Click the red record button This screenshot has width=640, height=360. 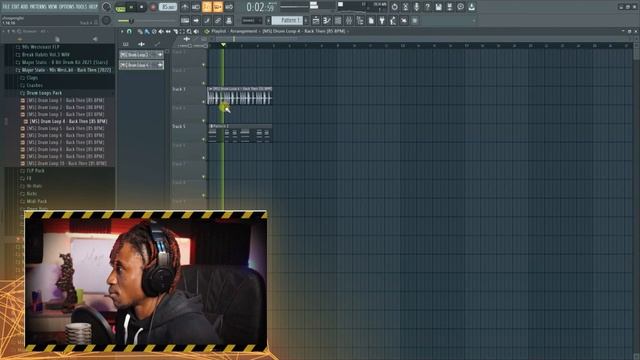(153, 7)
